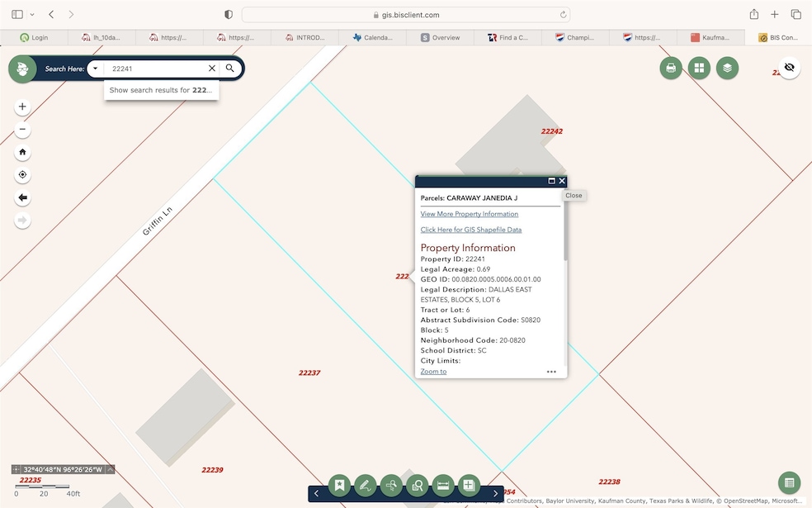The height and width of the screenshot is (508, 812).
Task: Open the attribute table at bottom right
Action: (x=789, y=483)
